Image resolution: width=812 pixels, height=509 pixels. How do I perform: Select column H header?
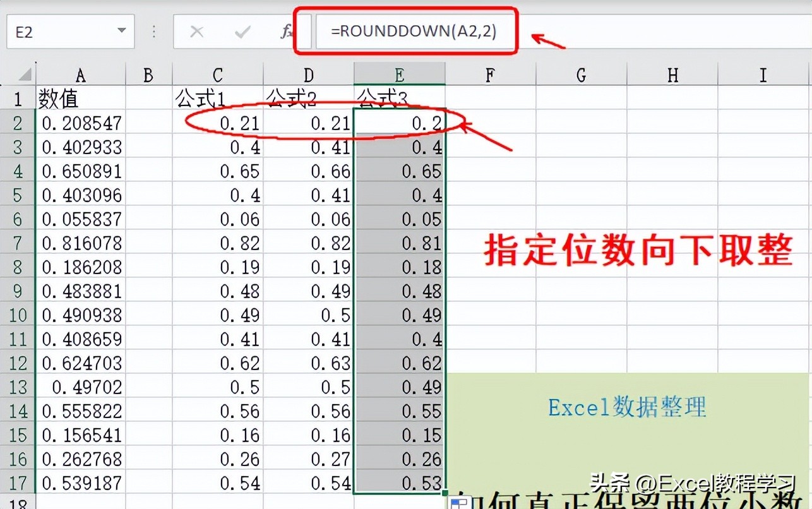(x=672, y=74)
